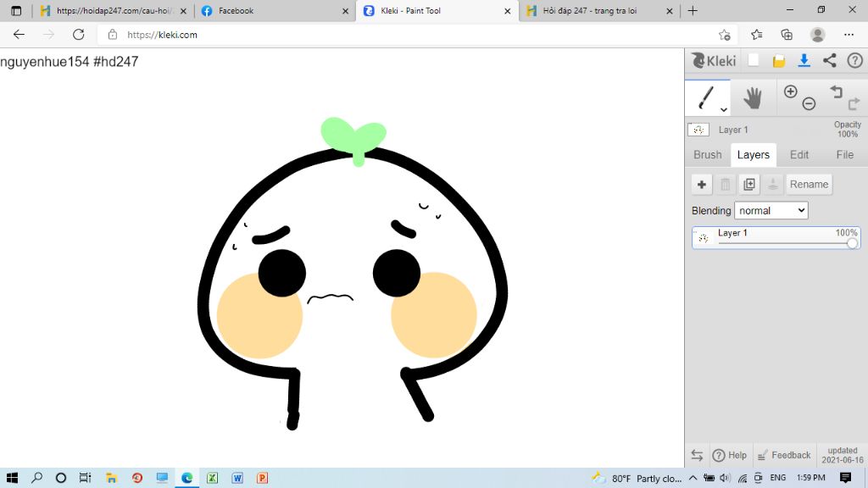The height and width of the screenshot is (488, 868).
Task: Duplicate the current layer
Action: click(x=749, y=184)
